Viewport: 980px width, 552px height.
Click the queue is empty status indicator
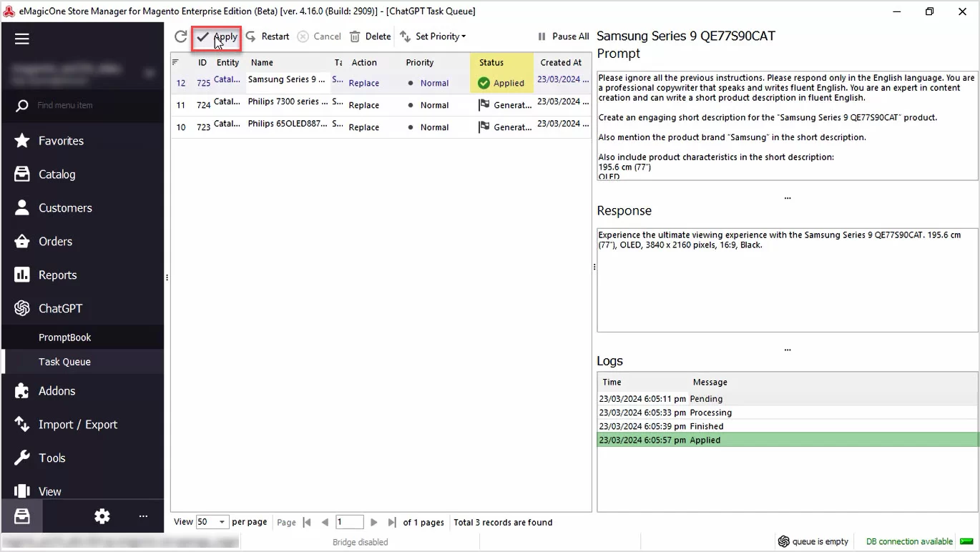click(813, 541)
